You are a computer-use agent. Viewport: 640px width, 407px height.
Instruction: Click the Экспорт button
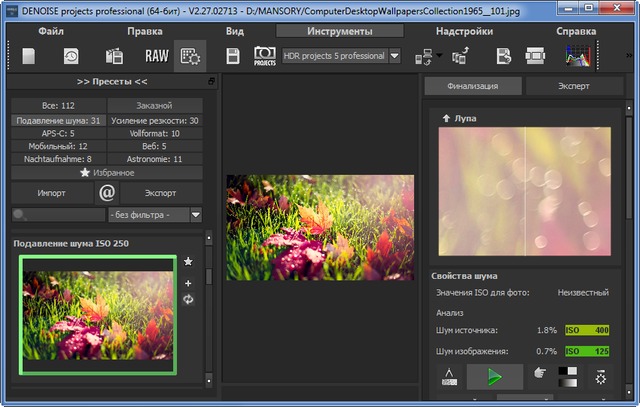click(161, 192)
